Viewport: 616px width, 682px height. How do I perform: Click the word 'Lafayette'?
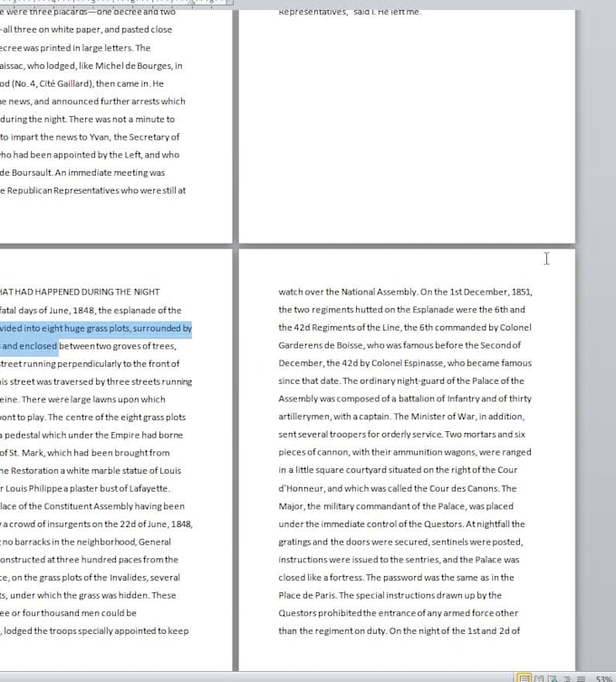tap(149, 488)
